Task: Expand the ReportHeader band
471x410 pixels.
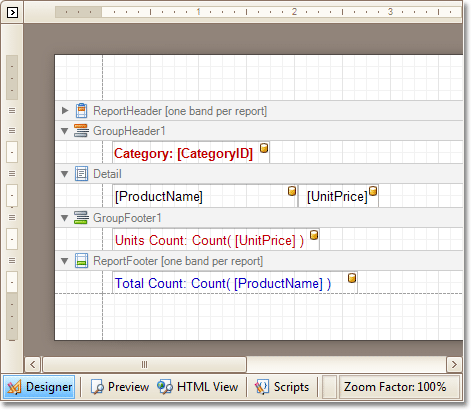Action: [65, 110]
